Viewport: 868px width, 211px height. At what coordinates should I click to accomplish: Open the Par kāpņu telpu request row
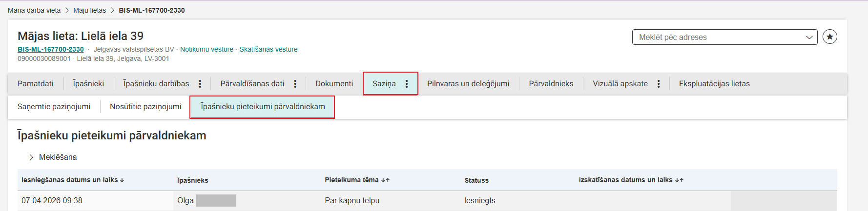(x=351, y=200)
